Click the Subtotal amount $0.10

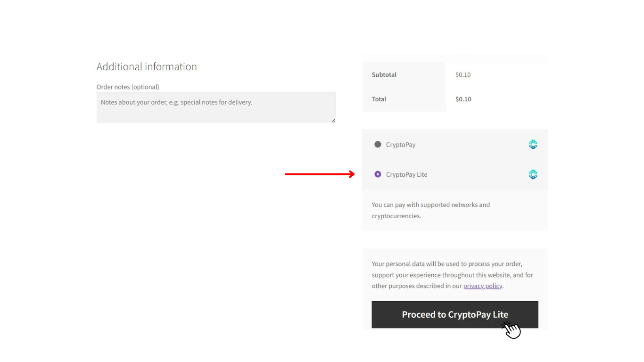pyautogui.click(x=463, y=74)
